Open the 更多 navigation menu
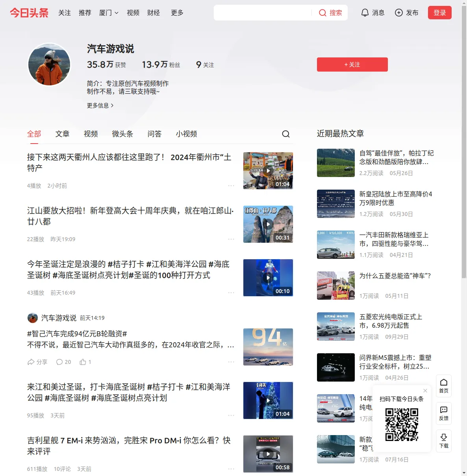This screenshot has height=476, width=467. point(177,13)
